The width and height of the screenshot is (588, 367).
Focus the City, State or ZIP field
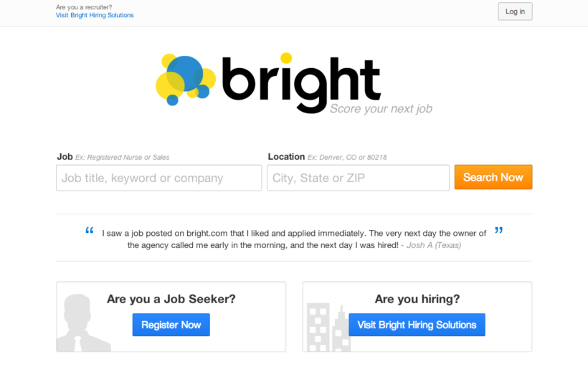click(x=358, y=178)
